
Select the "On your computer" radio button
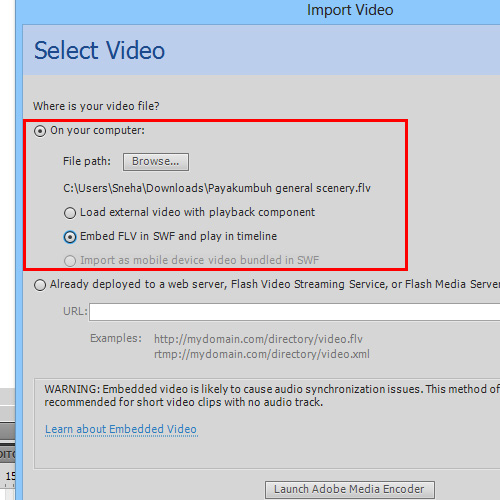click(40, 131)
